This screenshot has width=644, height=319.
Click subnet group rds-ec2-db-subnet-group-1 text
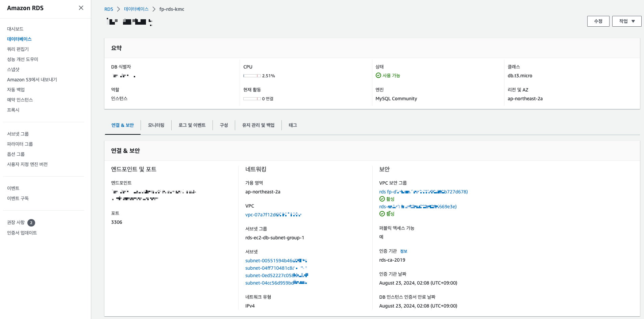click(x=275, y=238)
